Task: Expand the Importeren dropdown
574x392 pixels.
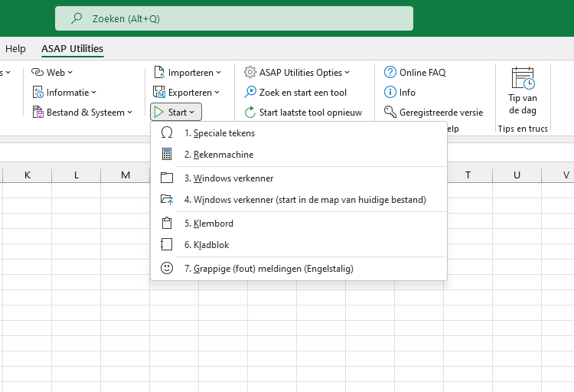Action: coord(219,73)
